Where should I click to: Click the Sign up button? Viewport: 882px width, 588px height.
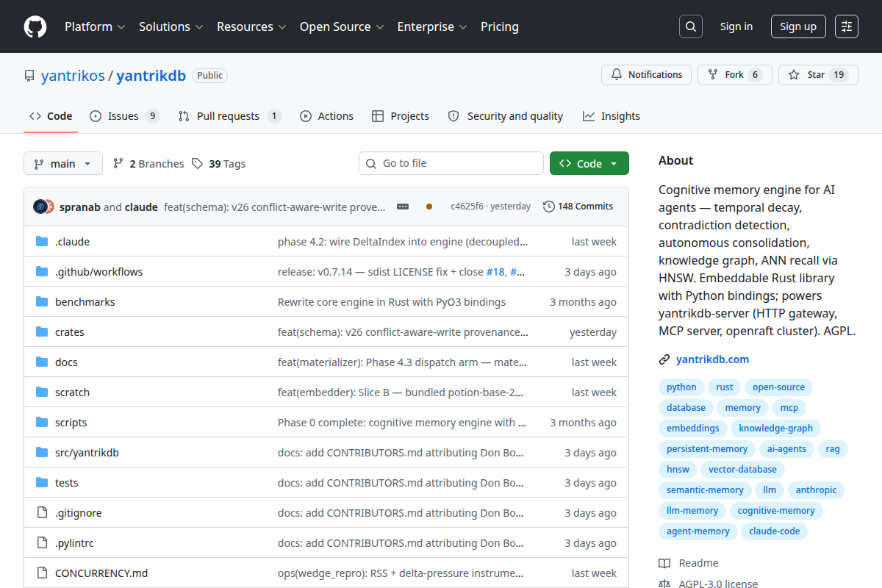798,26
